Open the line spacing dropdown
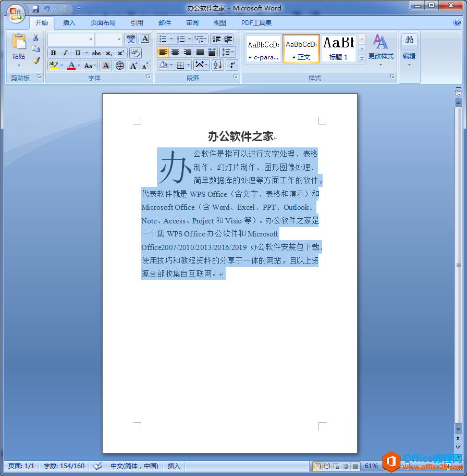Image resolution: width=467 pixels, height=476 pixels. tap(228, 52)
